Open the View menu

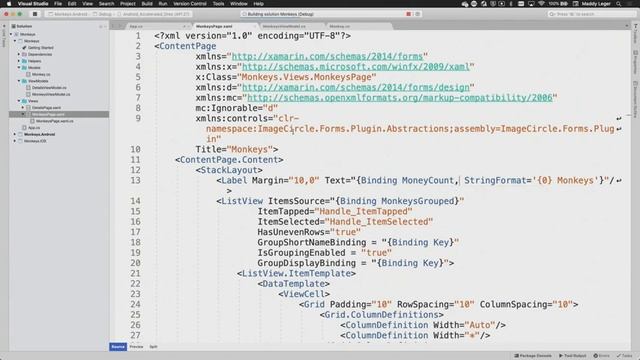87,4
